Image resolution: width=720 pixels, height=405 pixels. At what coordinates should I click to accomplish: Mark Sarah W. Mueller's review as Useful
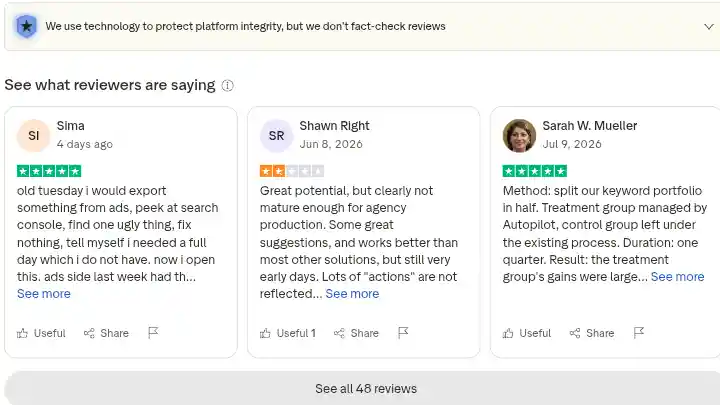pos(527,333)
